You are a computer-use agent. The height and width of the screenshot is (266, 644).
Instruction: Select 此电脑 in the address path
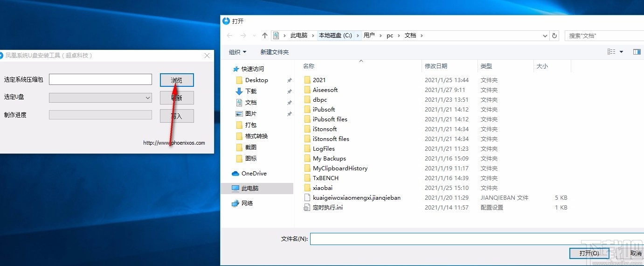tap(299, 35)
